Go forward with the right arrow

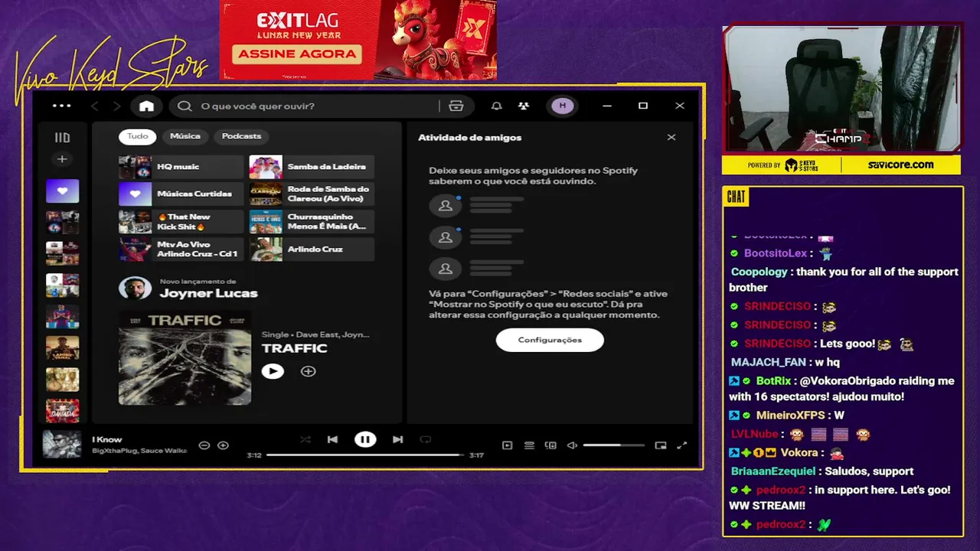116,106
